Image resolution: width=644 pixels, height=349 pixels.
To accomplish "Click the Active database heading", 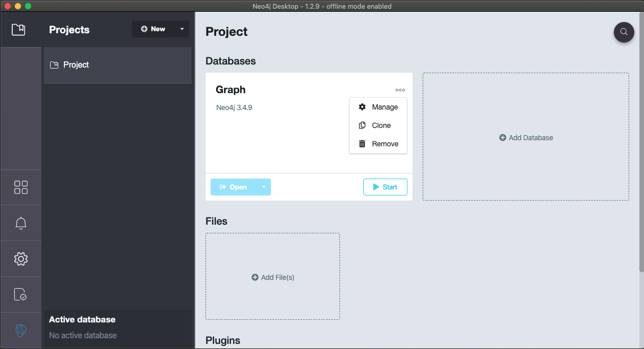I will point(82,319).
